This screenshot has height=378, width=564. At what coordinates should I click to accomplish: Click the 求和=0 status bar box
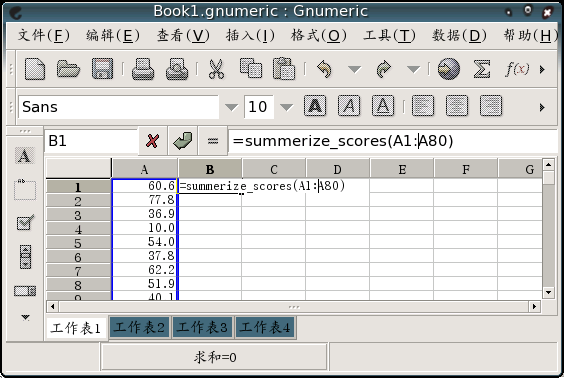tap(215, 357)
